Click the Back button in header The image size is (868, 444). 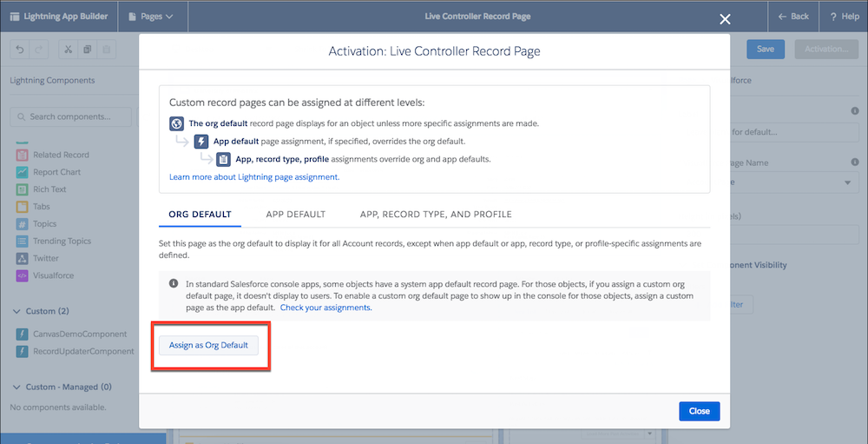click(793, 17)
